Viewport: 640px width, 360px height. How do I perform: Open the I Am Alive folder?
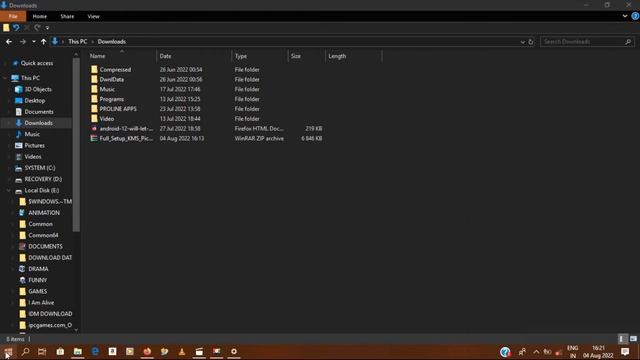(x=41, y=302)
